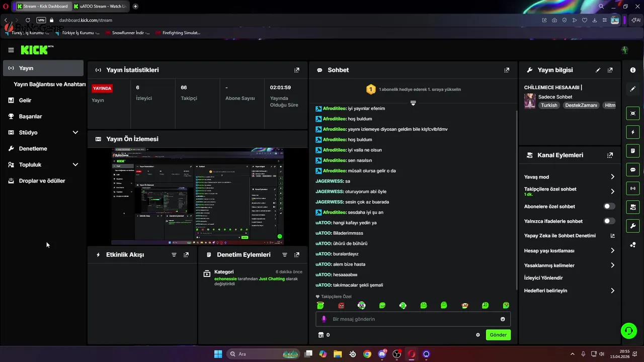The height and width of the screenshot is (362, 644).
Task: Open the Windows Start menu
Action: click(218, 354)
